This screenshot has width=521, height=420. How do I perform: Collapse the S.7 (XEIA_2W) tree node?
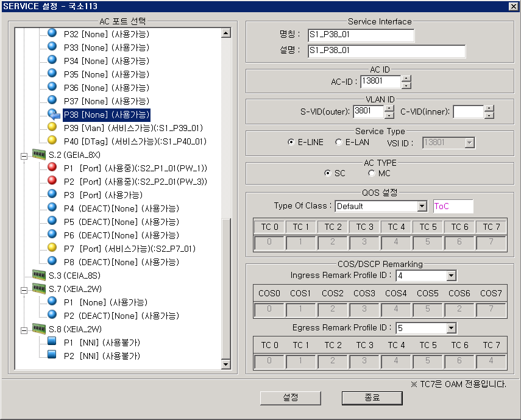[x=24, y=290]
